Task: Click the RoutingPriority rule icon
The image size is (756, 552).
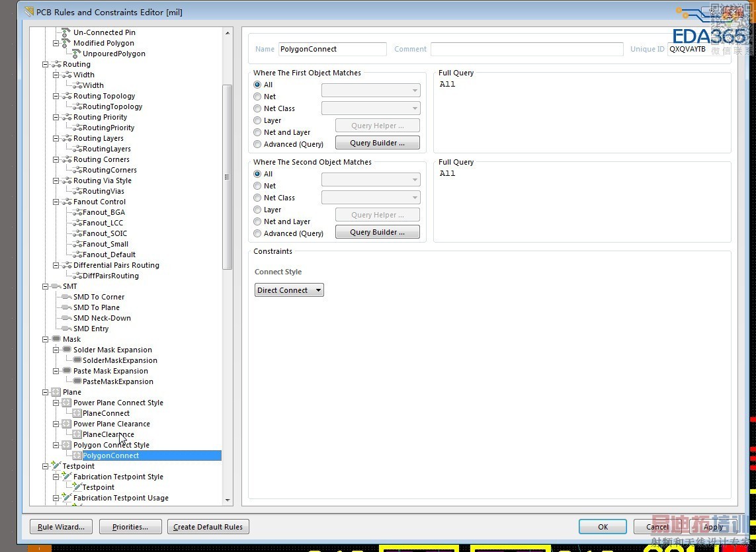Action: (x=76, y=128)
